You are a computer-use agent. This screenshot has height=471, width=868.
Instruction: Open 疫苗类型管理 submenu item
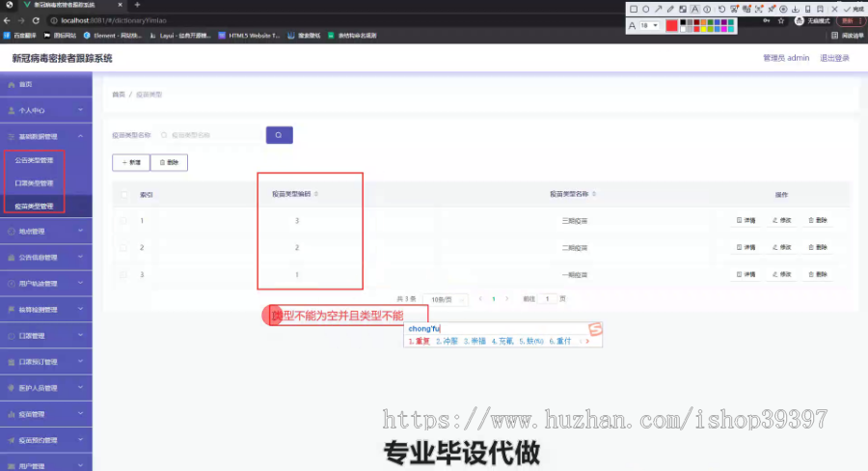46,207
